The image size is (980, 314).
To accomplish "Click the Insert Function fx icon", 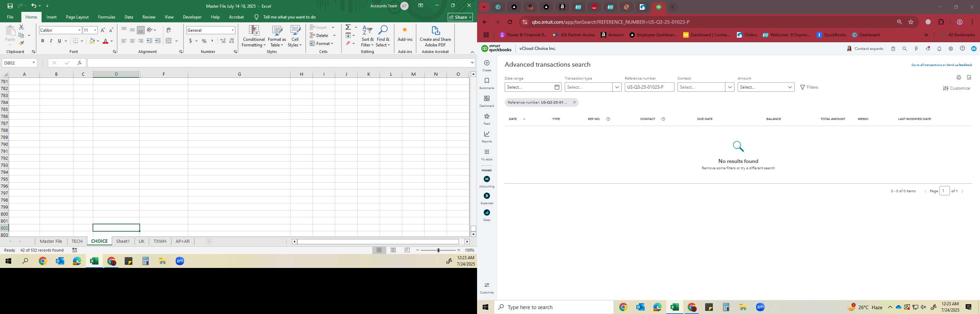I will 80,63.
